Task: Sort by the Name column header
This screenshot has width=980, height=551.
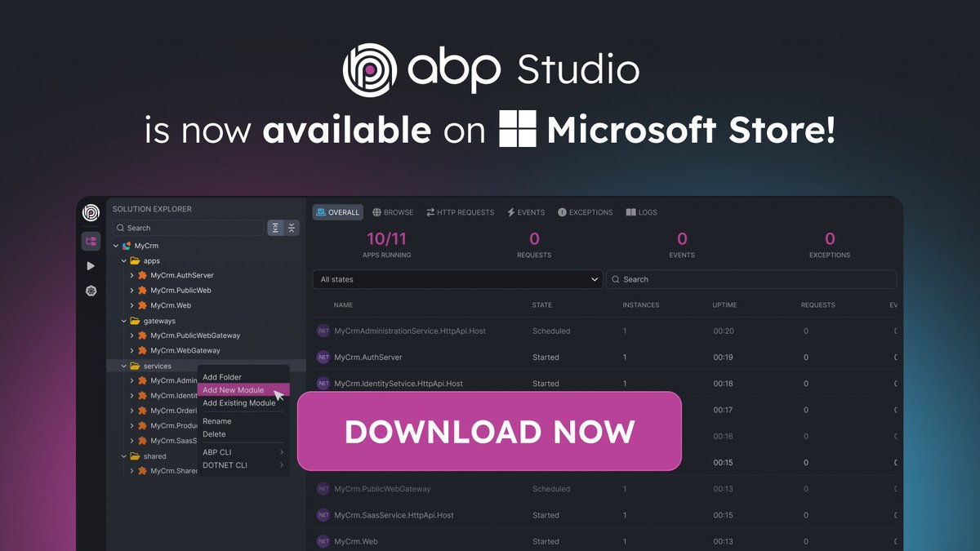Action: (343, 305)
